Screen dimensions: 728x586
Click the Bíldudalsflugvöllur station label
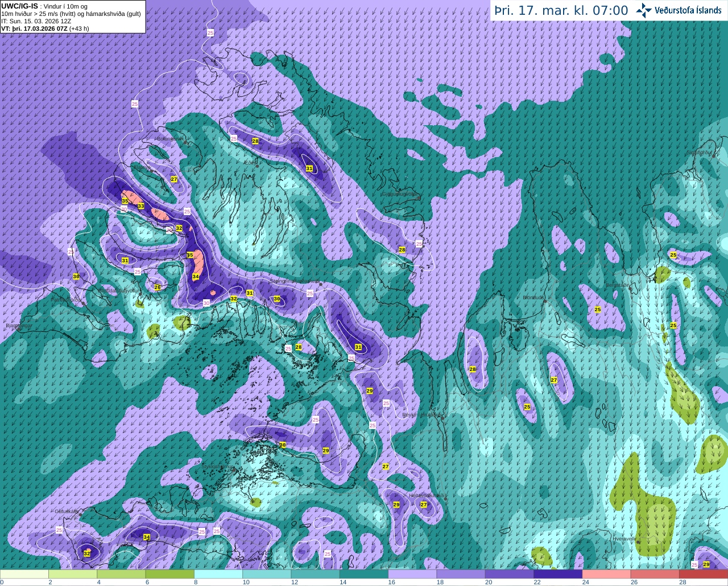[x=119, y=290]
